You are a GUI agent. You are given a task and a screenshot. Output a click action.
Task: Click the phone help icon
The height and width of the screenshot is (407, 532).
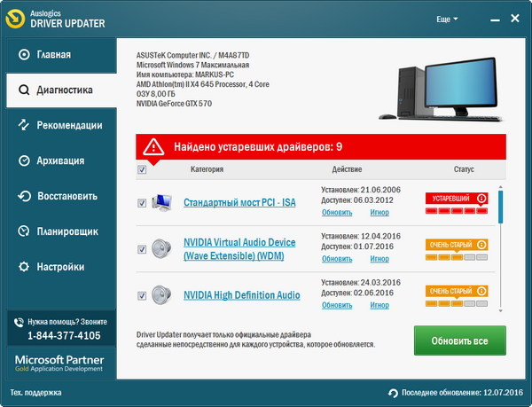click(19, 322)
